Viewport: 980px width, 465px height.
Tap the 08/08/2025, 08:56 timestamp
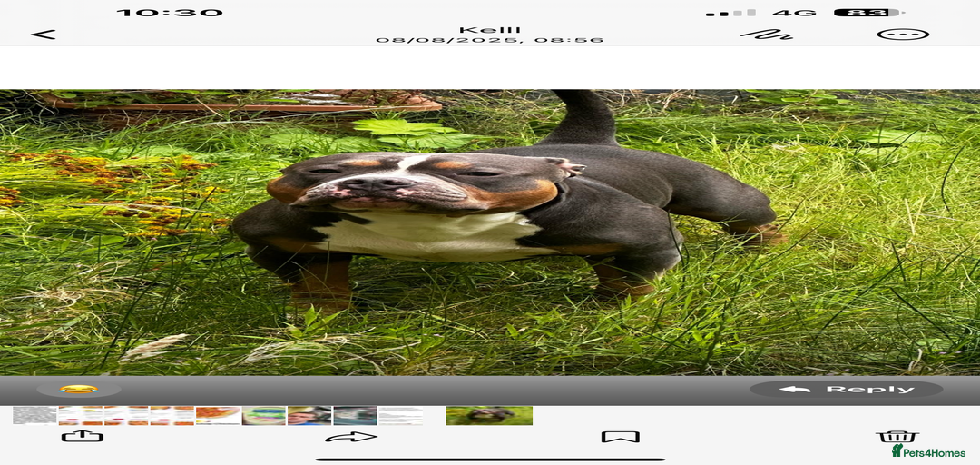pyautogui.click(x=490, y=40)
